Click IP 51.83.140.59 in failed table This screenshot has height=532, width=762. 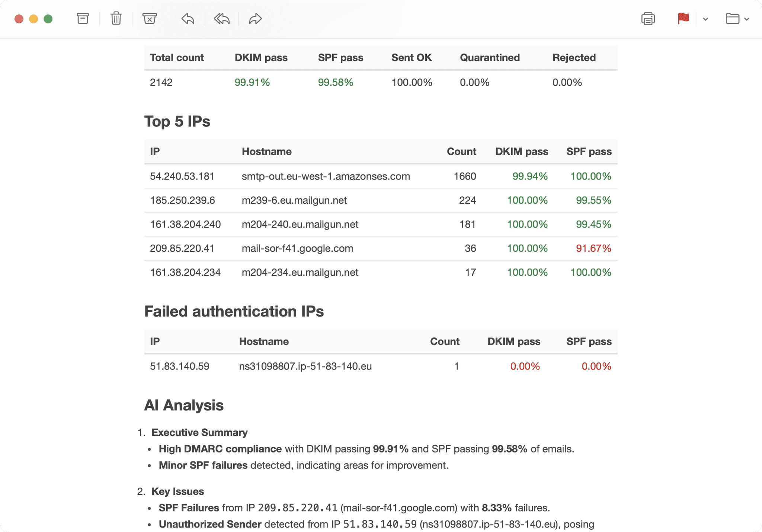point(179,366)
